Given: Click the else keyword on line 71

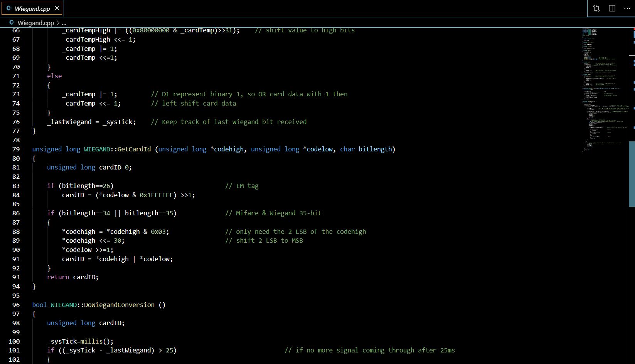Looking at the screenshot, I should point(54,76).
